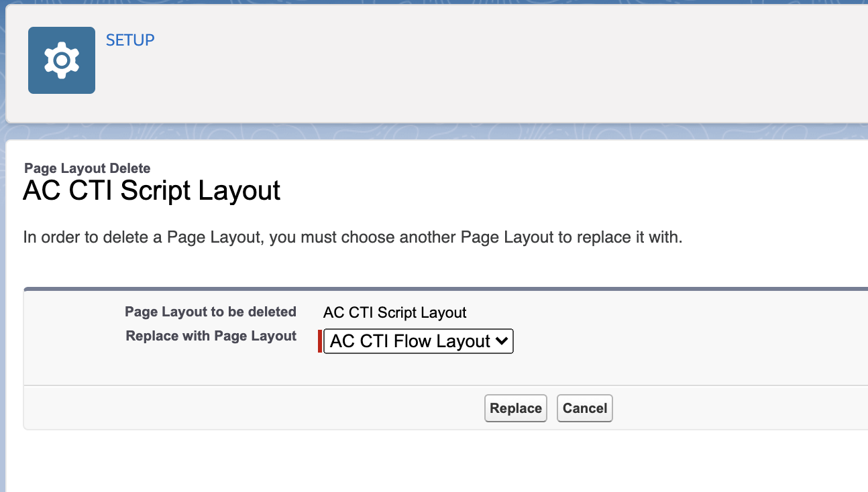
Task: Click the Cancel button
Action: 585,408
